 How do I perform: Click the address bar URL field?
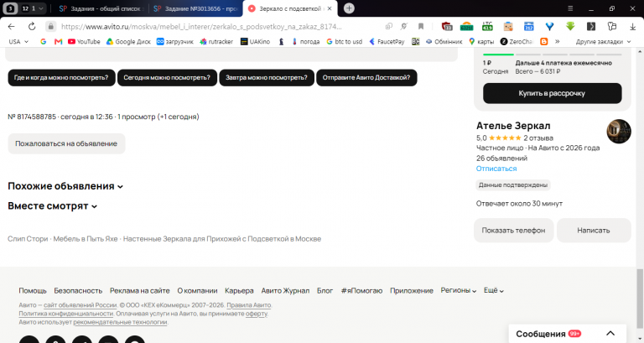click(201, 26)
